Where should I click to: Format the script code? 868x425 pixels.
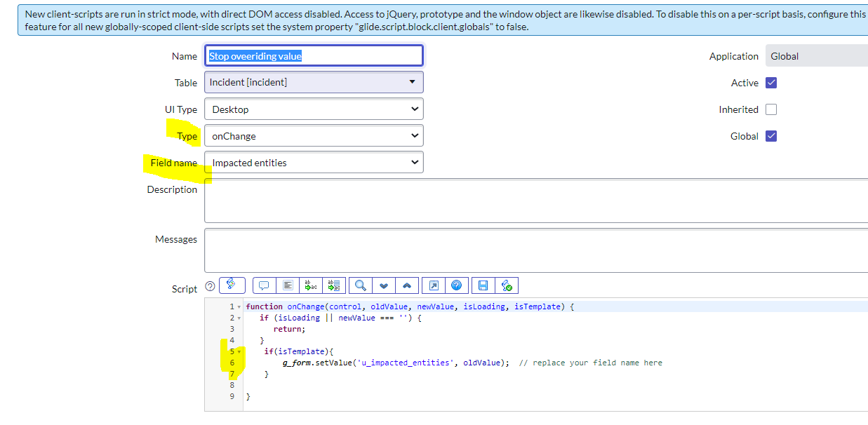287,285
